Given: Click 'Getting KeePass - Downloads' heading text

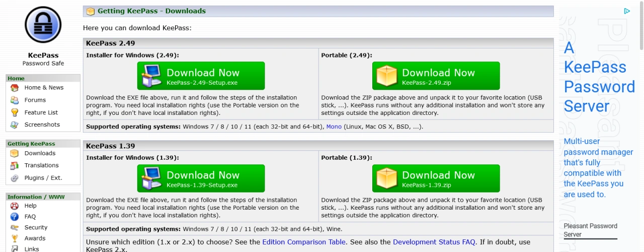Looking at the screenshot, I should pos(151,11).
